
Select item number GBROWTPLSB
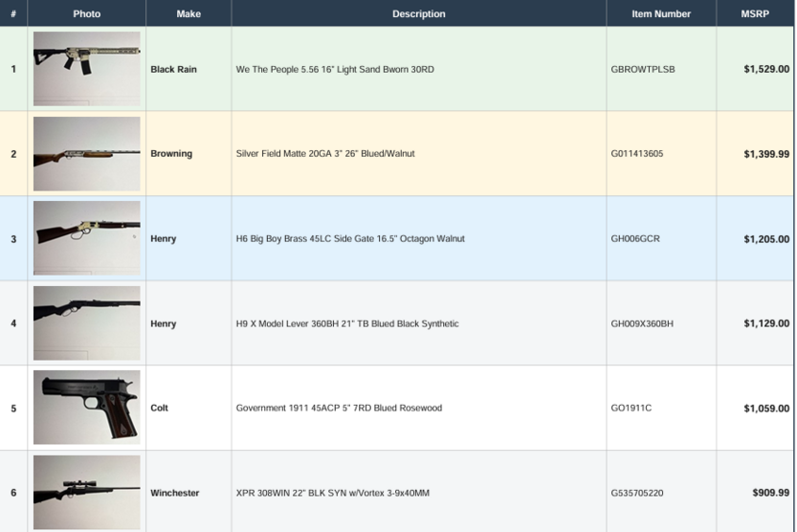[643, 69]
